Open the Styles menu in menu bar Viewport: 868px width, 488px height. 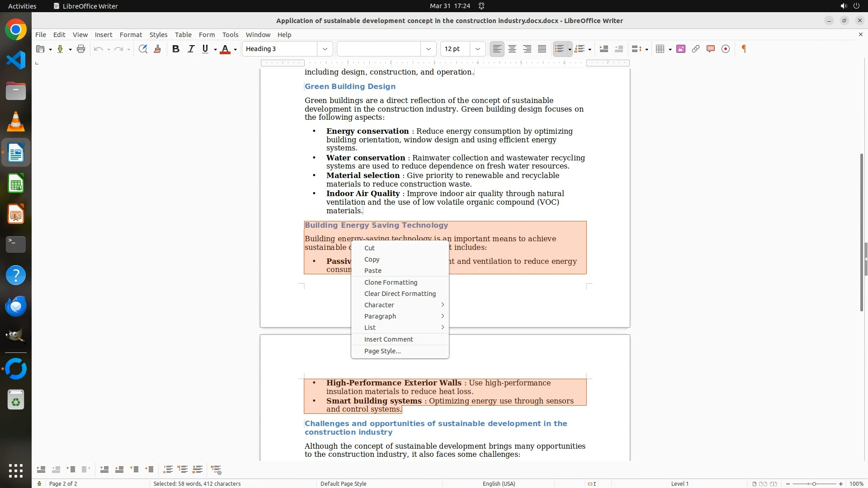point(158,34)
